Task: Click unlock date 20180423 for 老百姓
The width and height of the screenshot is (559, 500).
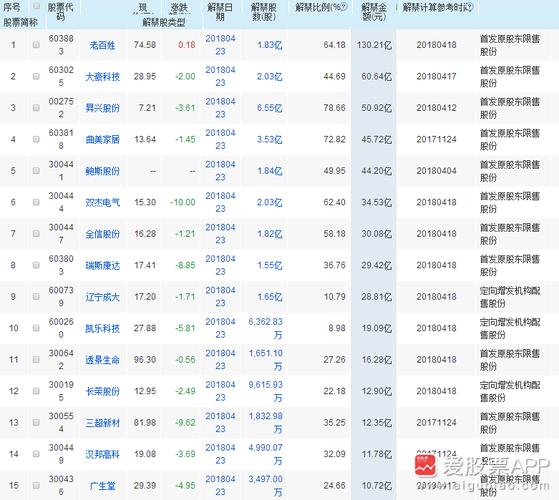Action: click(x=220, y=45)
